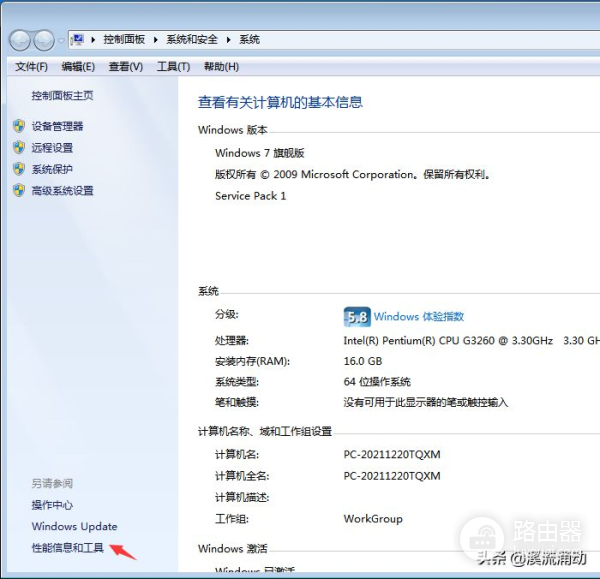Viewport: 600px width, 579px height.
Task: Open the 查看(V) menu
Action: pos(126,67)
